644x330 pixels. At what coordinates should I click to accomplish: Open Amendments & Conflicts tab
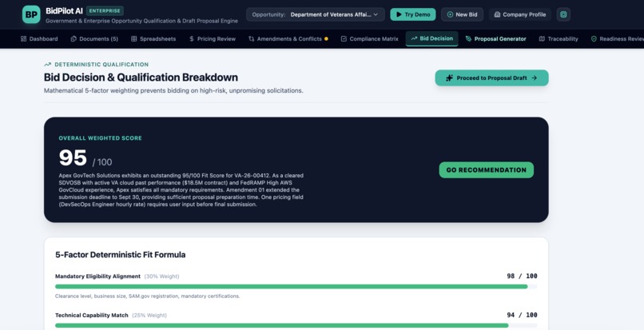pos(288,38)
